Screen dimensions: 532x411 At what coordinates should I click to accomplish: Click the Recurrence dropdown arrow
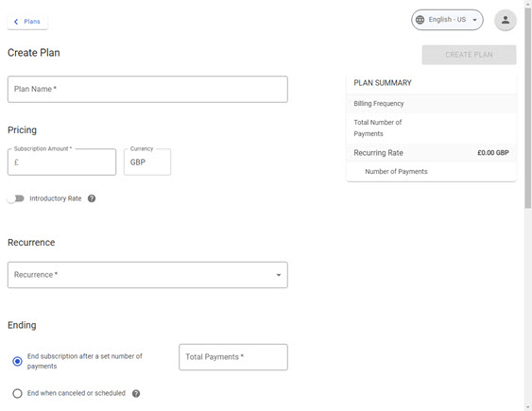(x=279, y=275)
